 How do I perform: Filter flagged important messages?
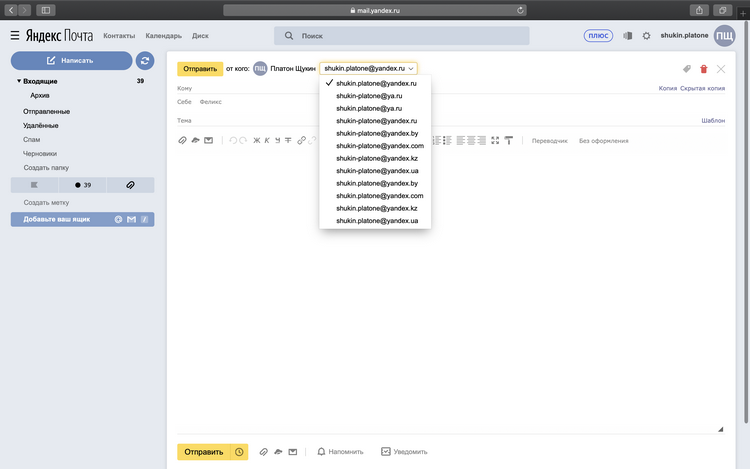(34, 185)
